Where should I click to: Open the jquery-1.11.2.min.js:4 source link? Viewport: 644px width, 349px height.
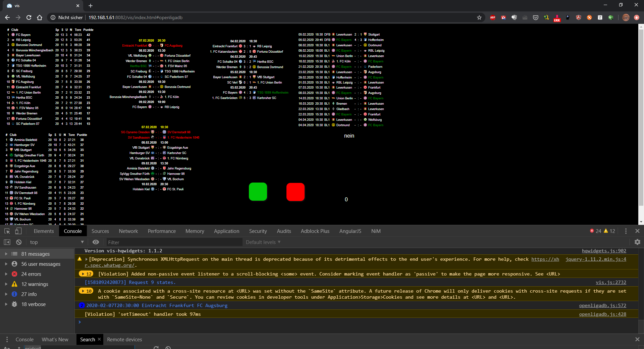pos(596,259)
